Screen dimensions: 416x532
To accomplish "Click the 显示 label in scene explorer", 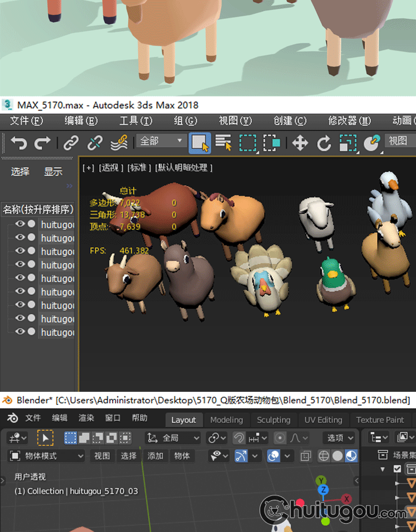I will (x=53, y=172).
